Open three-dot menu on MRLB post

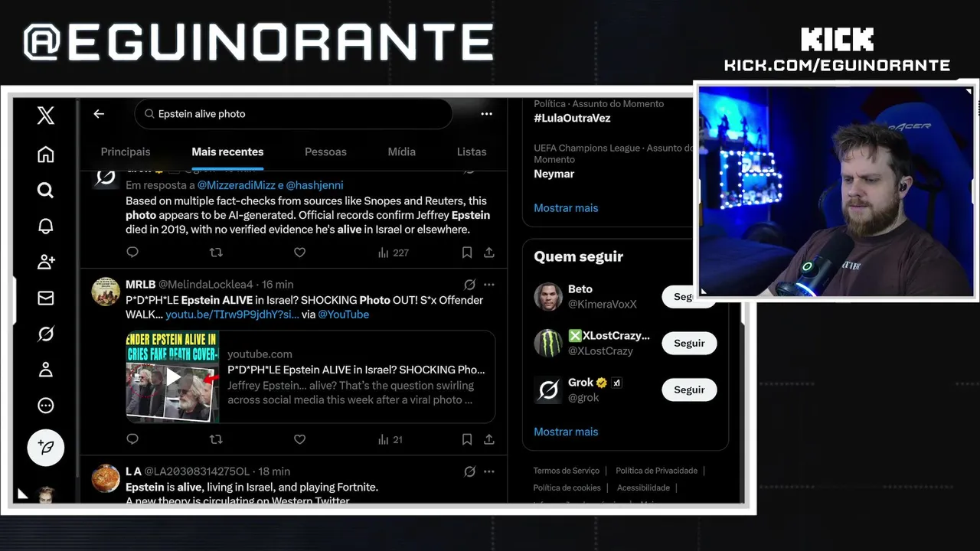coord(489,285)
